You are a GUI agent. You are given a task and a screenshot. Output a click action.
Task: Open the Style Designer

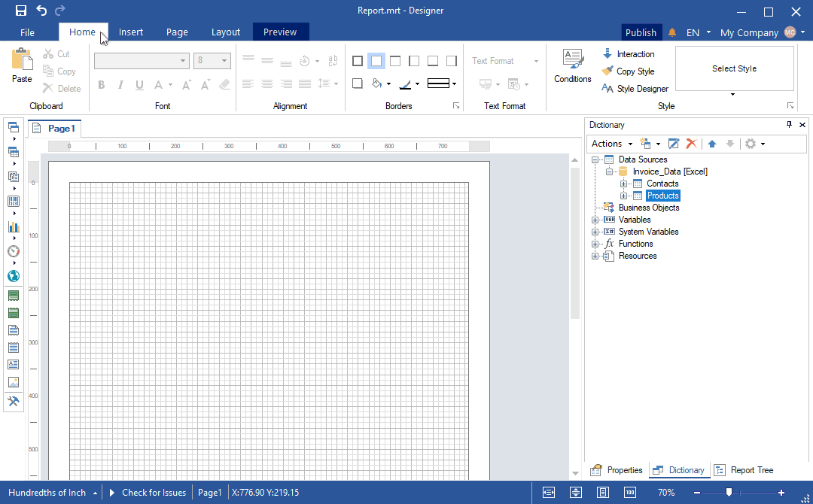(635, 89)
